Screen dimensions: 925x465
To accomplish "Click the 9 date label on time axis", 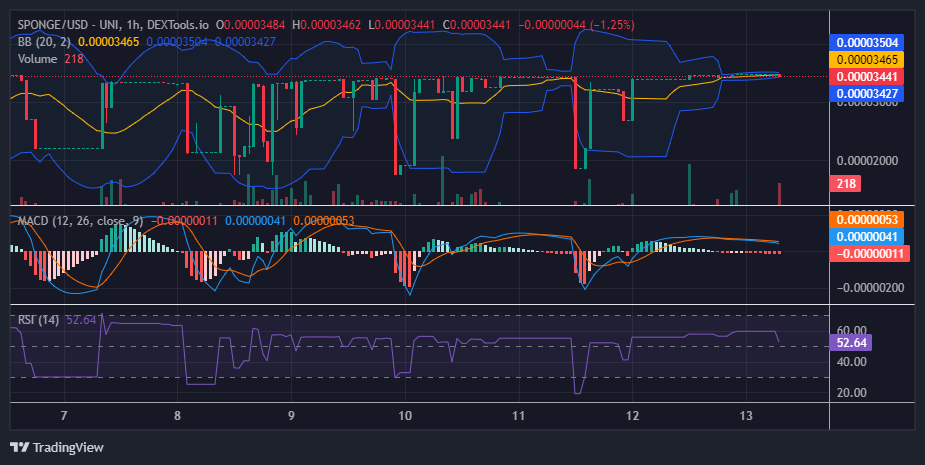I will tap(291, 416).
